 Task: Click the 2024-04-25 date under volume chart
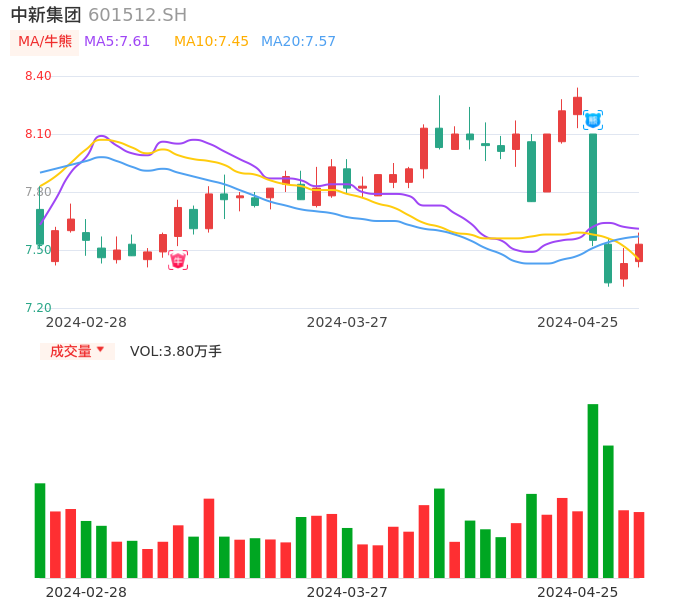coord(578,592)
